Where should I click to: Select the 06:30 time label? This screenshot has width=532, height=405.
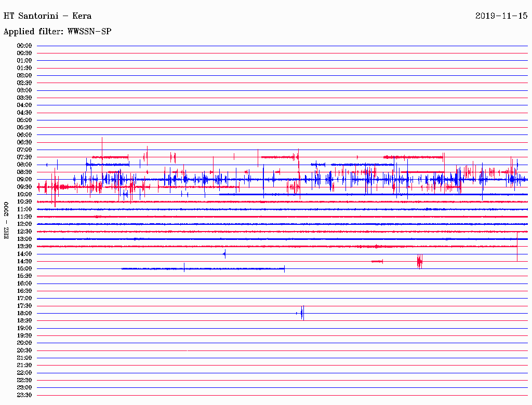(x=24, y=142)
